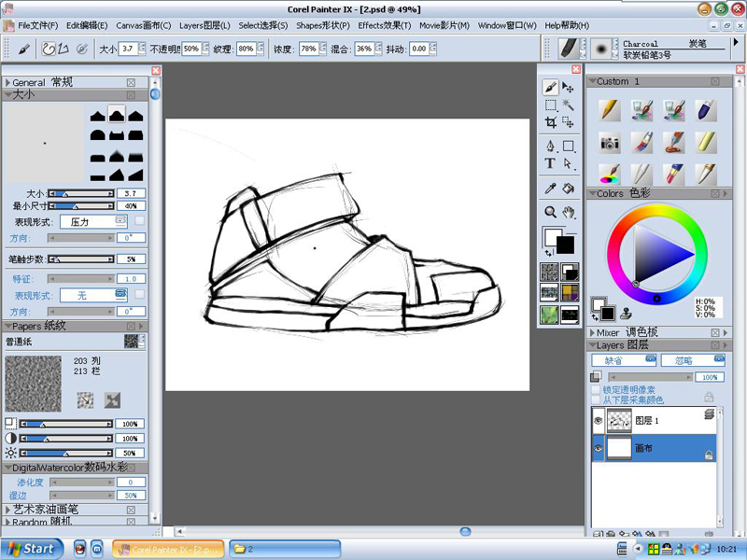
Task: Open the brush category selector icon
Action: click(x=568, y=49)
